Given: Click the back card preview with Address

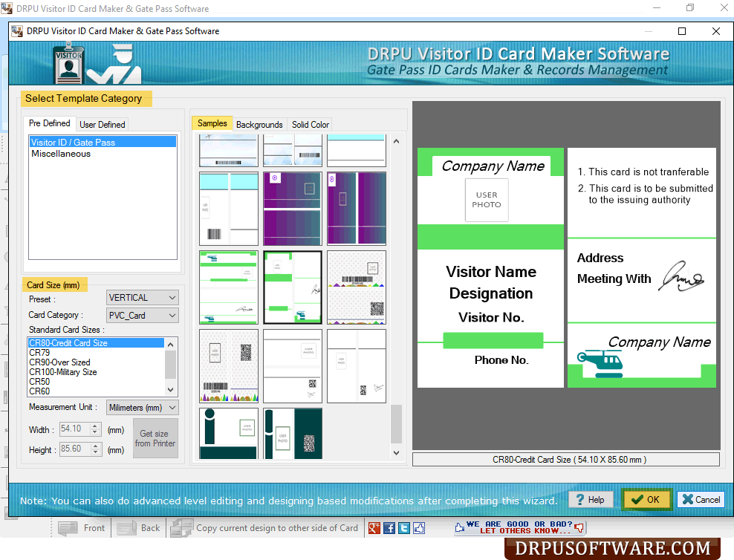Looking at the screenshot, I should (x=642, y=267).
